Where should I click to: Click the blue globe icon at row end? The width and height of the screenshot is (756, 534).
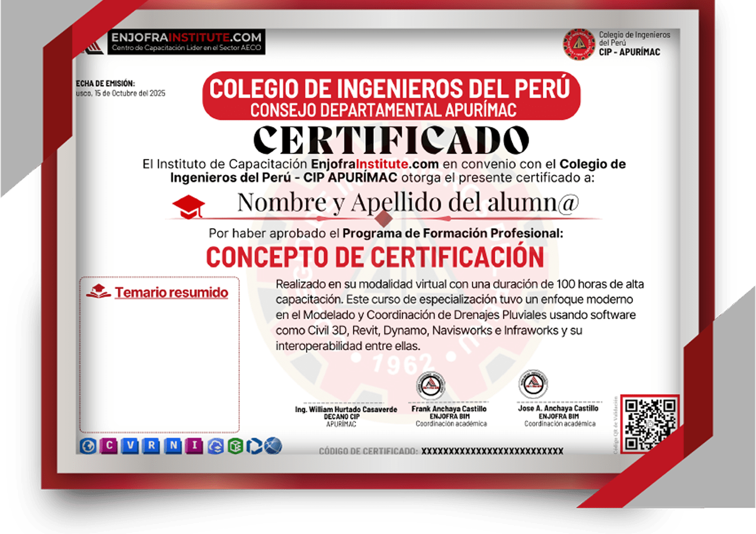coord(273,446)
